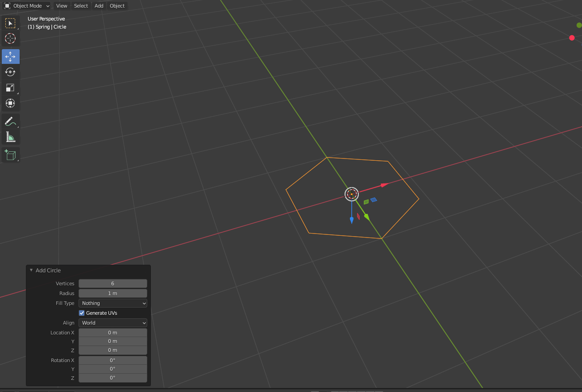Screen dimensions: 582x392
Task: Open the View menu
Action: 61,6
